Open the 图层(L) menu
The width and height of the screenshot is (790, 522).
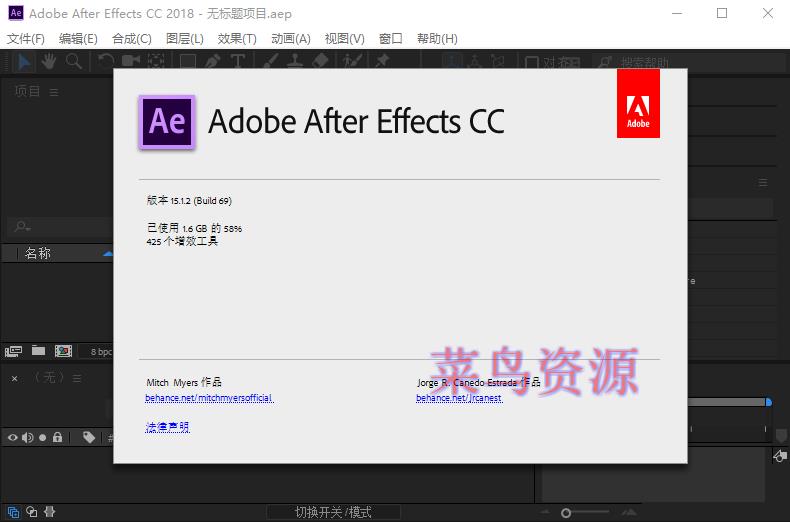185,39
